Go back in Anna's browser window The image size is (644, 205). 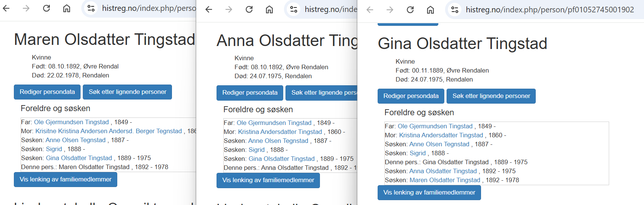point(209,9)
